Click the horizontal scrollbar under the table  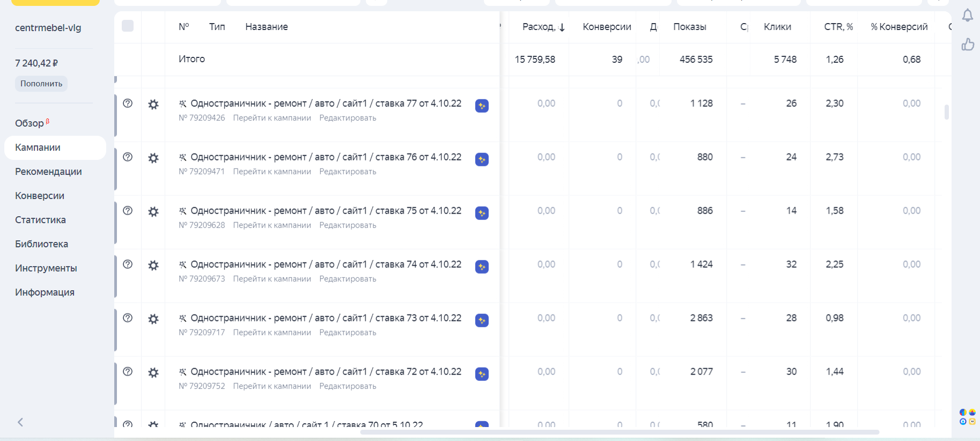(620, 432)
